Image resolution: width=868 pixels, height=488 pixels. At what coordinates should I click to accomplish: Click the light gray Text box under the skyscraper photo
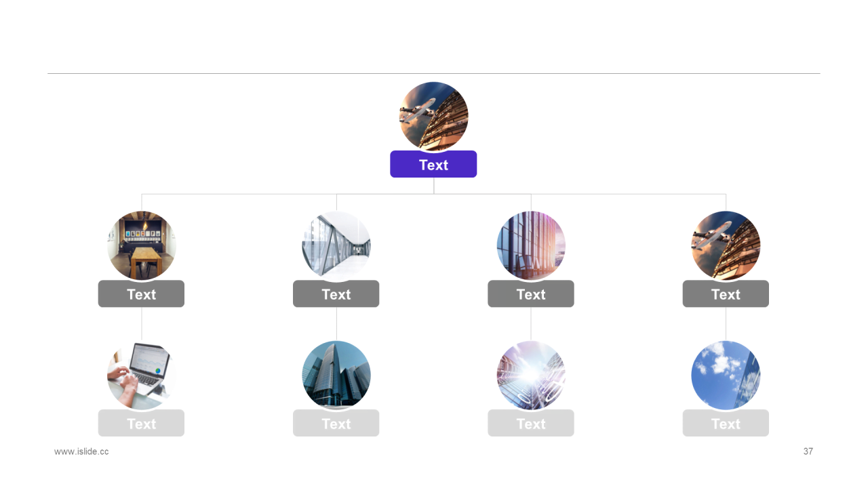click(x=336, y=423)
